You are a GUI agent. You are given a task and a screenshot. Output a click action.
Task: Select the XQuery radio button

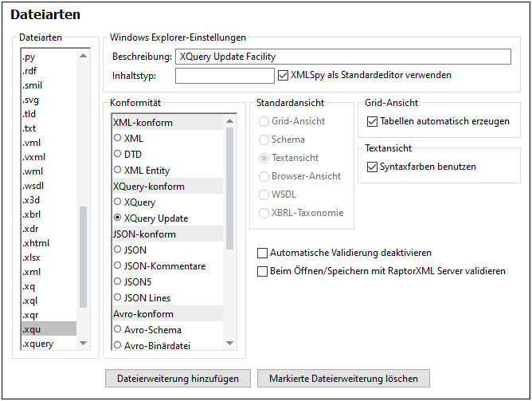coord(118,202)
